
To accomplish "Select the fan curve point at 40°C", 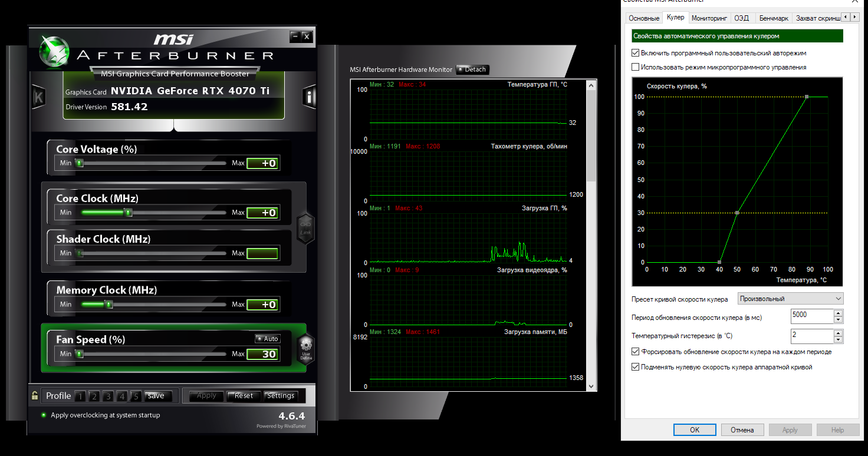I will coord(719,262).
